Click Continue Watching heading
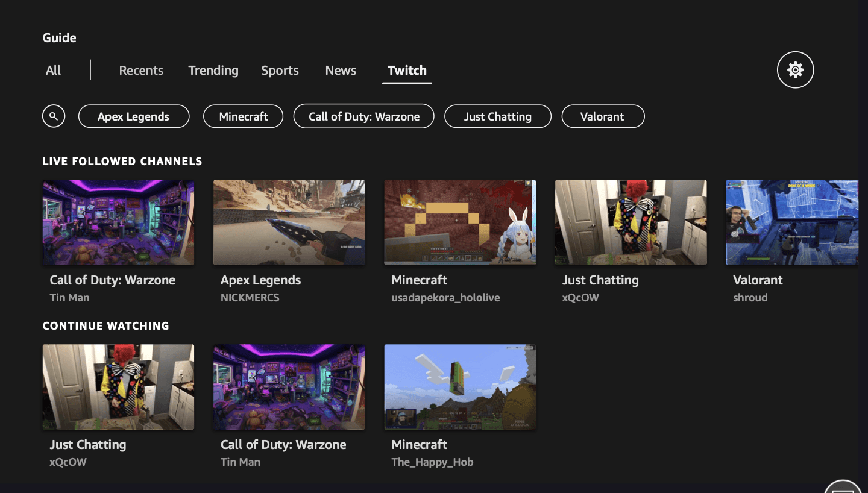 coord(106,326)
